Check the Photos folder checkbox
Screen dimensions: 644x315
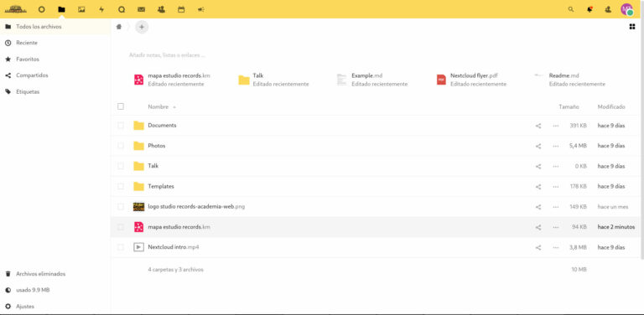(121, 146)
